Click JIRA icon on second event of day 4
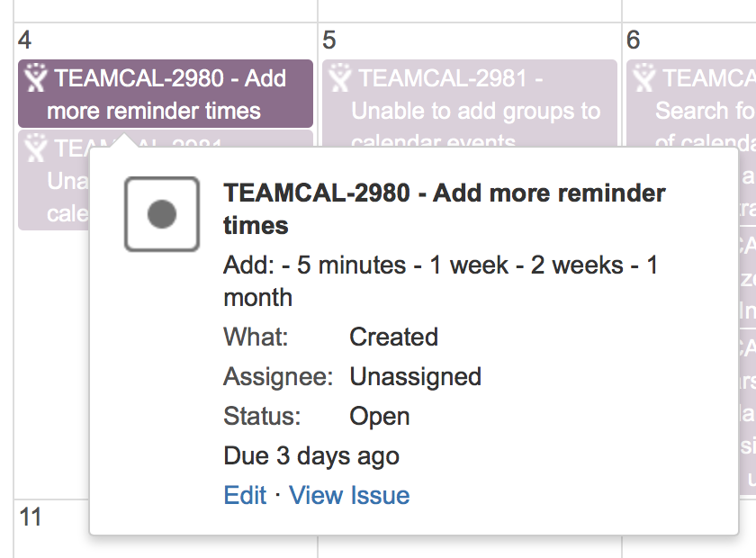 click(36, 148)
